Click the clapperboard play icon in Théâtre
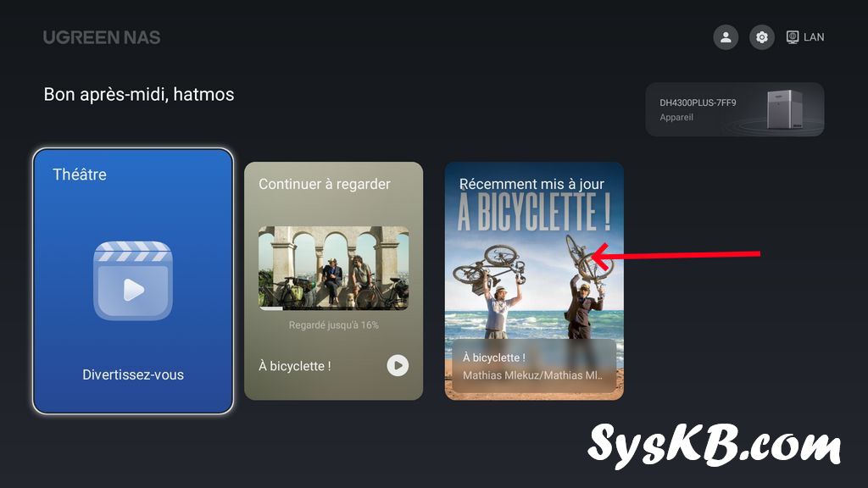The width and height of the screenshot is (868, 488). tap(132, 281)
